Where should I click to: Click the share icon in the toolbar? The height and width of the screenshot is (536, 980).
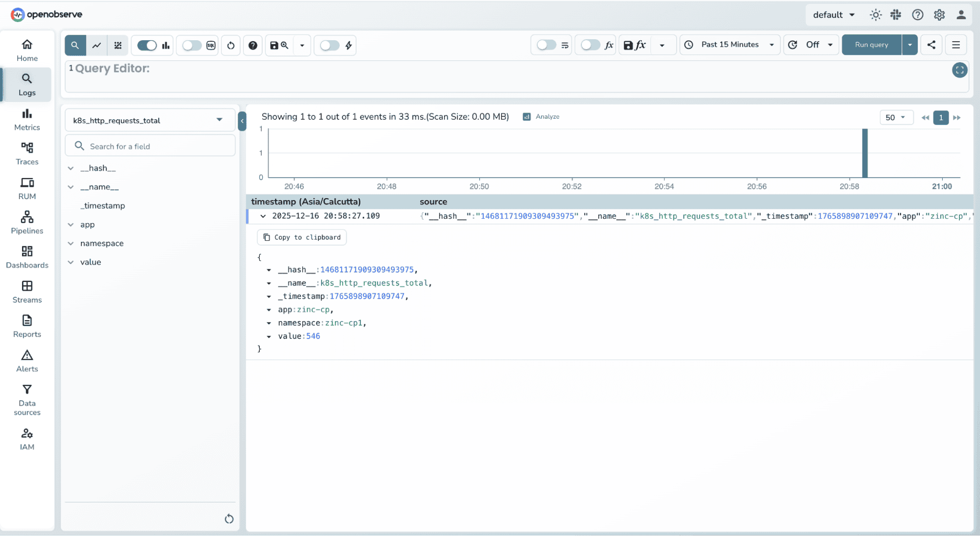point(931,45)
